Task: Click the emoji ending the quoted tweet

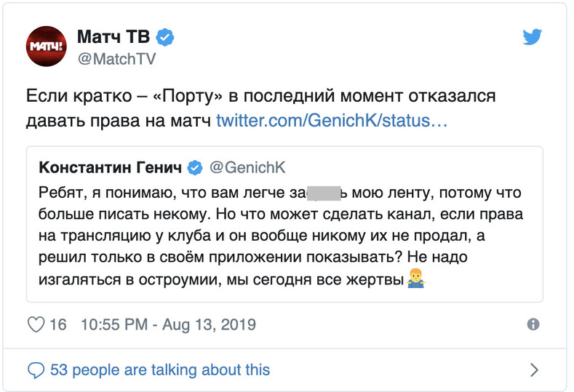Action: 416,280
